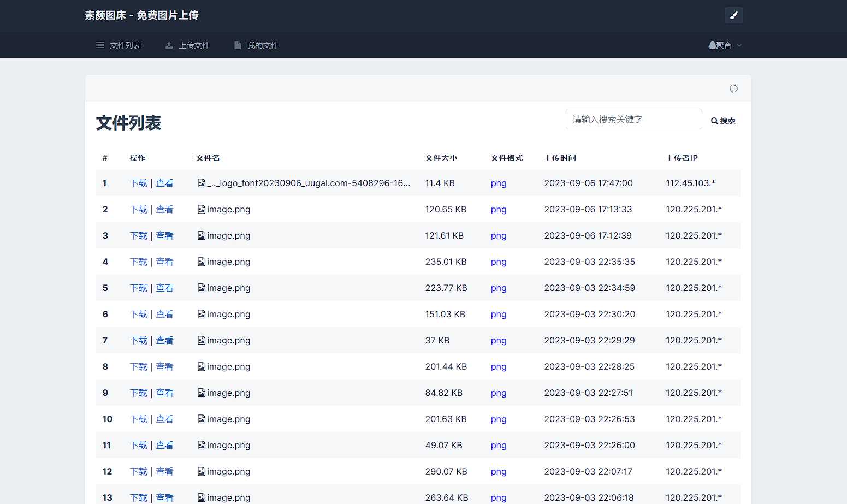Screen dimensions: 847x504
Task: Click the file icon of row 1's logo filename
Action: coord(202,183)
